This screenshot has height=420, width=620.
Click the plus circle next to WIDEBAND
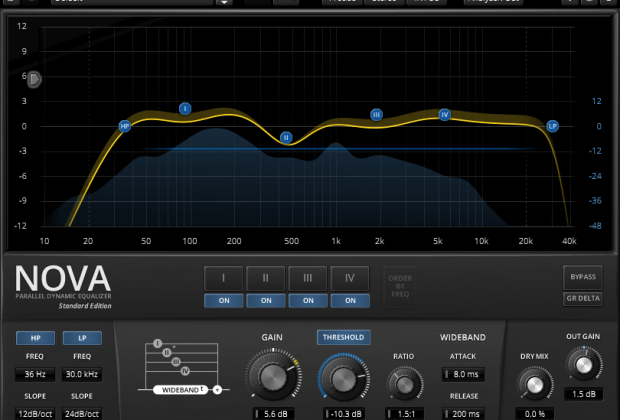217,390
